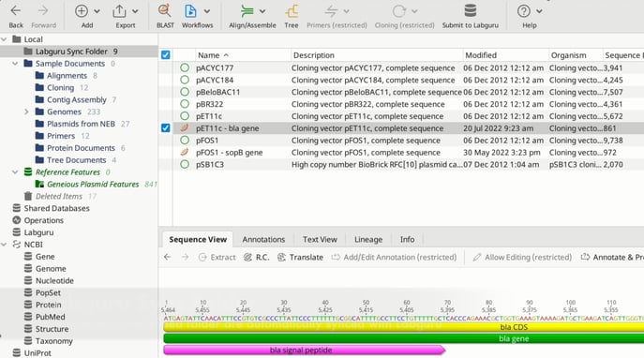Switch to the Sequence View tab
This screenshot has height=358, width=644.
pyautogui.click(x=198, y=239)
